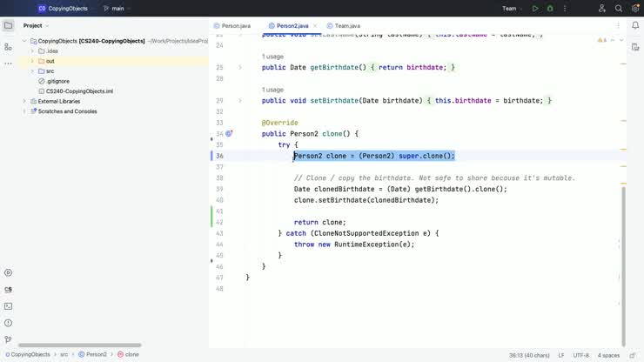
Task: Open Search Everywhere magnifier icon
Action: (619, 9)
